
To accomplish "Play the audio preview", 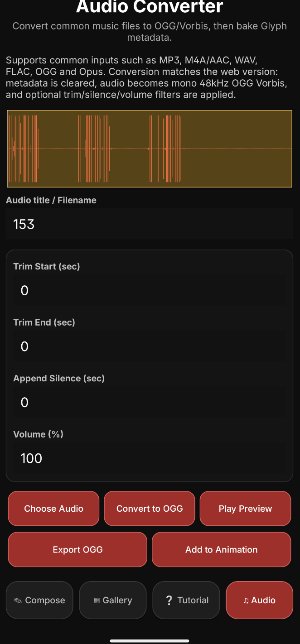I will [x=245, y=509].
